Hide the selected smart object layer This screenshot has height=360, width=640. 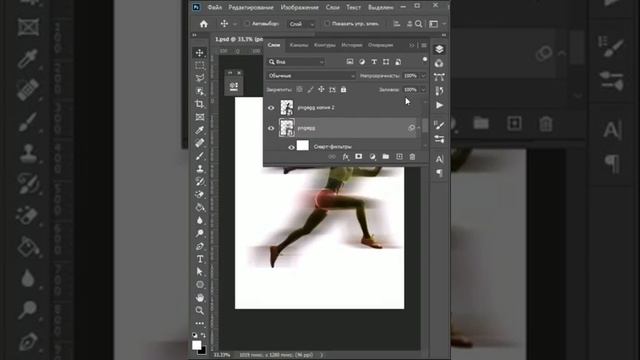point(271,128)
